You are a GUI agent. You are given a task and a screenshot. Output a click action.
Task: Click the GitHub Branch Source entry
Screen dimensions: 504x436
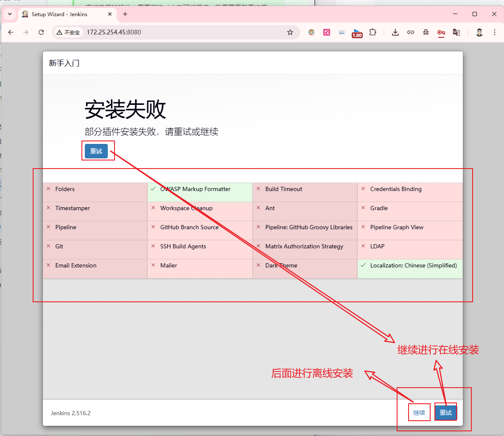click(x=200, y=231)
